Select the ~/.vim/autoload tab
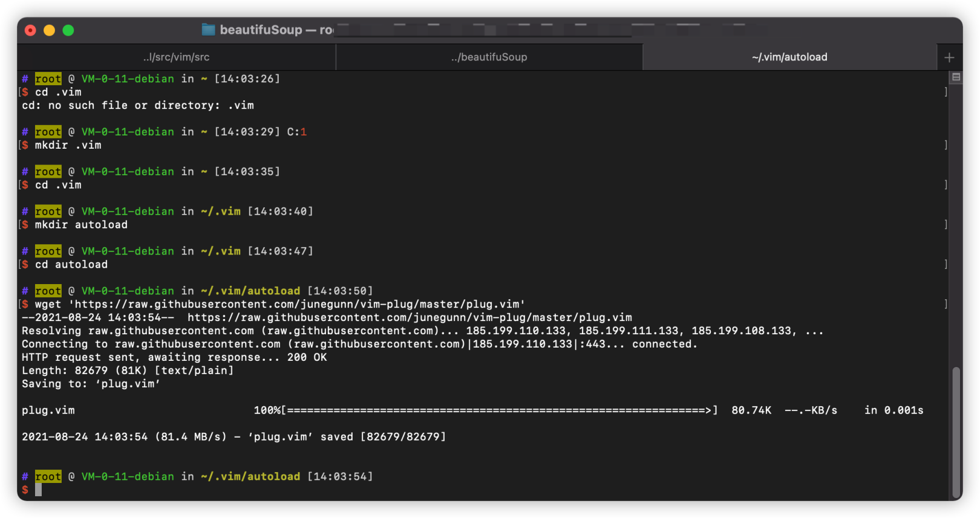Viewport: 980px width, 518px height. click(789, 57)
